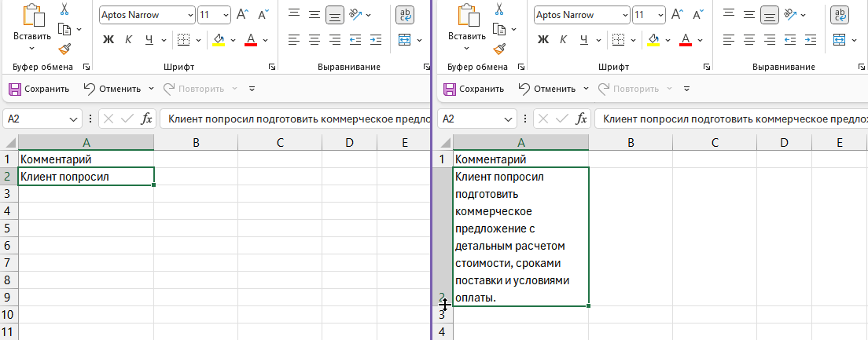Select column D header in right window
This screenshot has width=868, height=340.
784,143
